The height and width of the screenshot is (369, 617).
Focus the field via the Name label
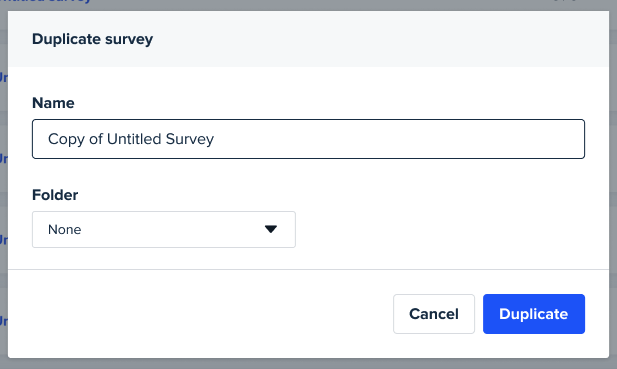tap(53, 103)
